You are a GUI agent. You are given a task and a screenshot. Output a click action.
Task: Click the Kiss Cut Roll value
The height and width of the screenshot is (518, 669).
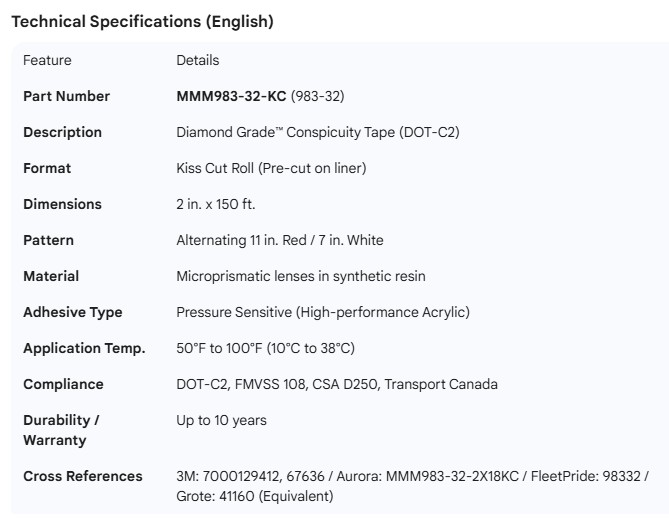coord(270,168)
